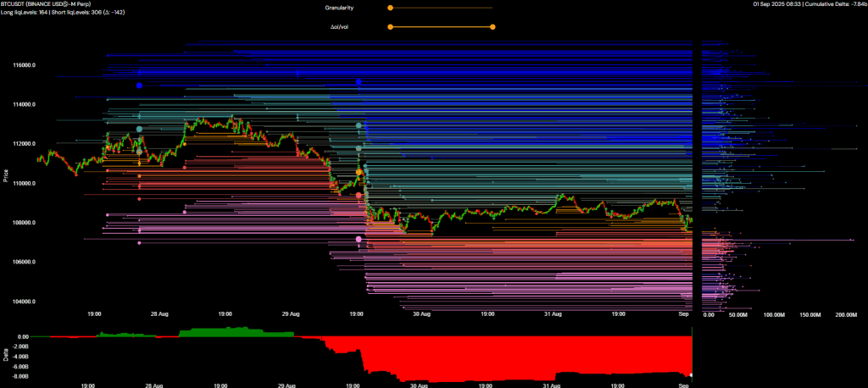Click the 200.00M label on the volume axis
This screenshot has width=868, height=388.
coord(845,315)
